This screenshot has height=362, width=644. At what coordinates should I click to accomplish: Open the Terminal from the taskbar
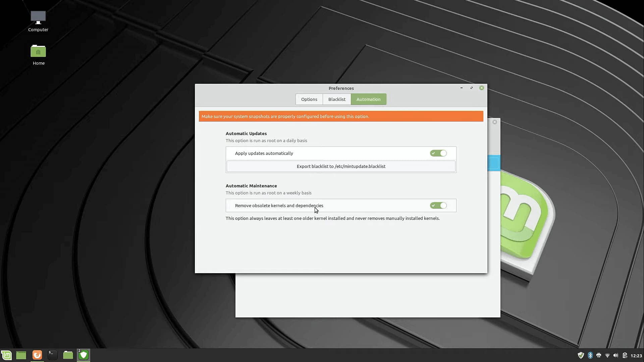pyautogui.click(x=52, y=355)
